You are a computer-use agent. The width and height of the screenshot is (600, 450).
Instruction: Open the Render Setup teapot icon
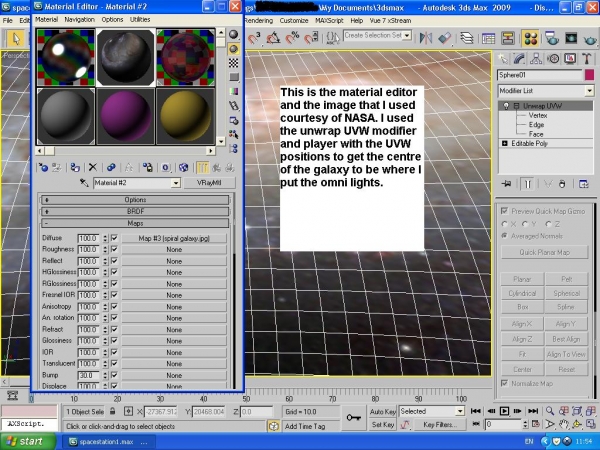551,38
